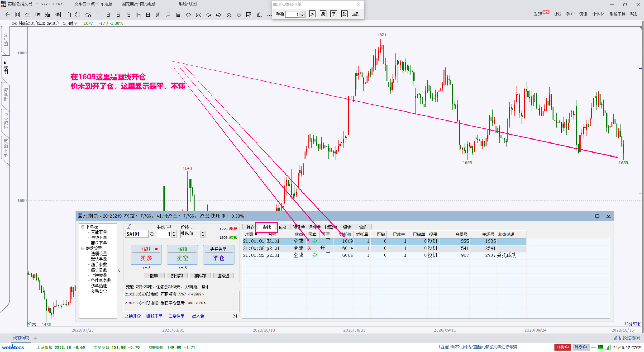Click the refresh icon in toolbar
This screenshot has width=644, height=352.
coord(78,14)
